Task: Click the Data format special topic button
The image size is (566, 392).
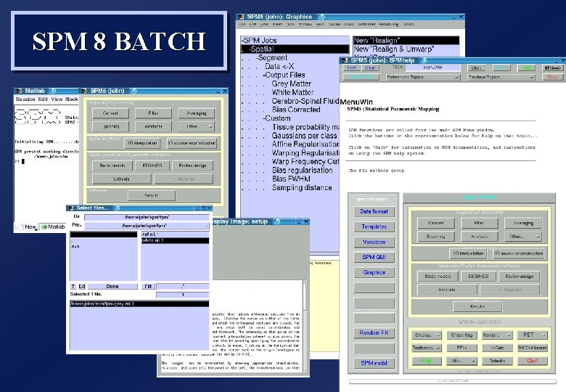Action: [374, 211]
